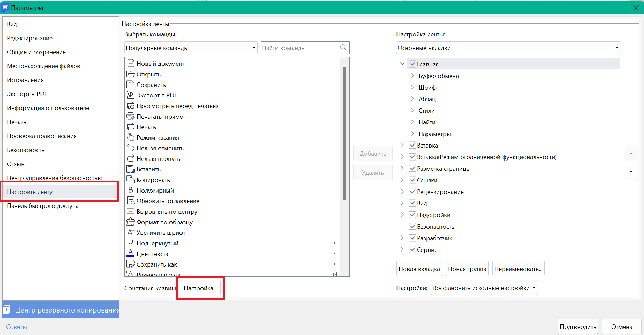644x335 pixels.
Task: Open Восстановить исходные настройки dropdown
Action: [x=484, y=288]
